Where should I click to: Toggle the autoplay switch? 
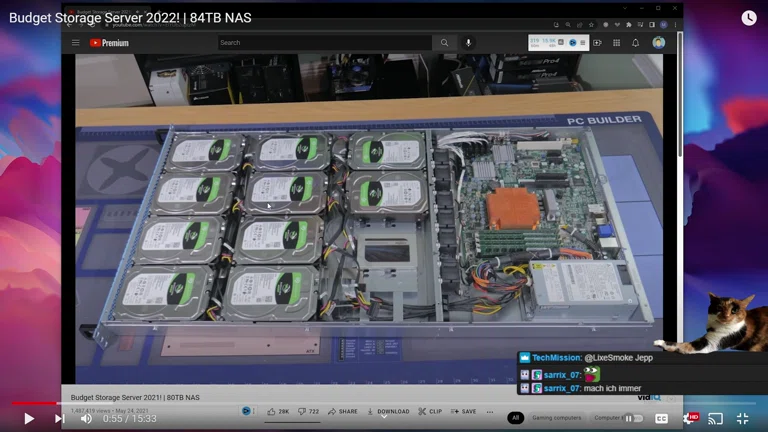[x=634, y=418]
